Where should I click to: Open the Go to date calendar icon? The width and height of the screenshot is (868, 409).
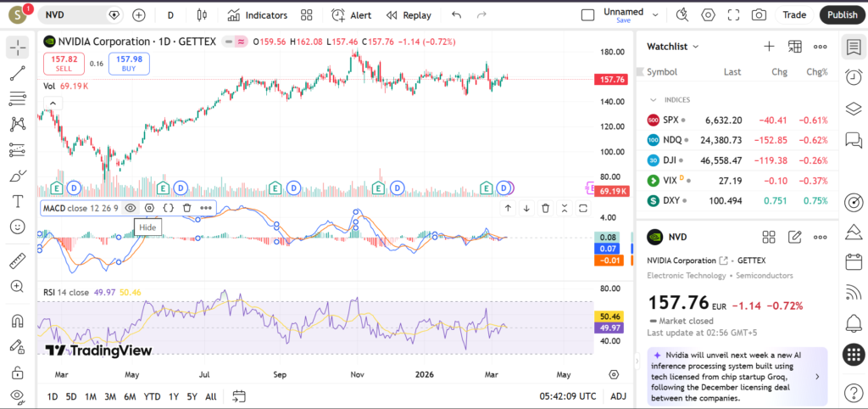pos(239,396)
